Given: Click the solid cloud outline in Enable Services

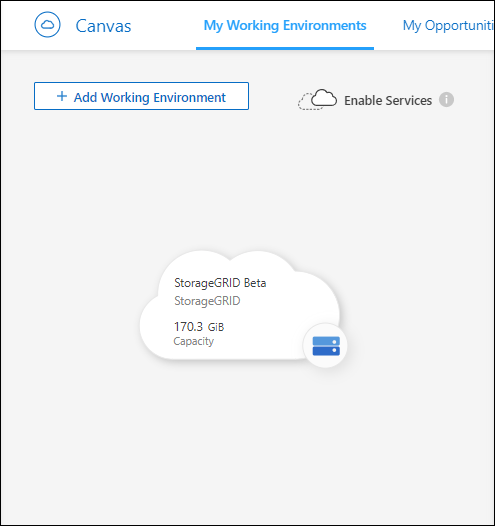Looking at the screenshot, I should (324, 98).
